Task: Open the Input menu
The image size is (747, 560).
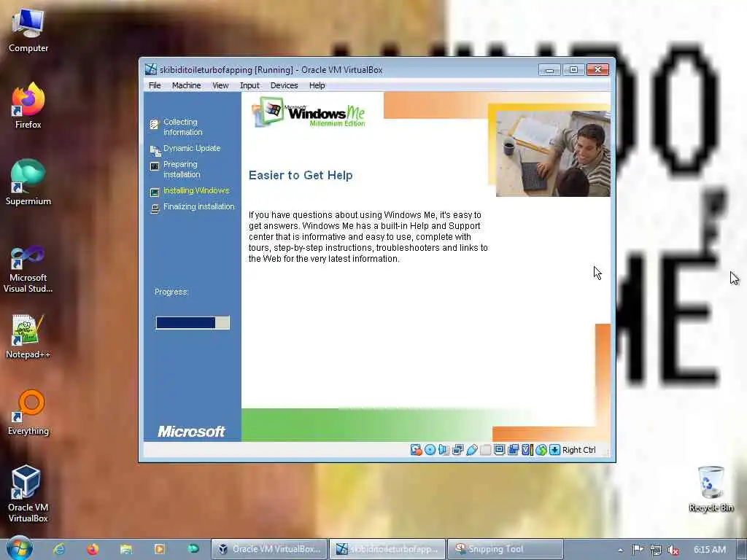Action: (249, 85)
